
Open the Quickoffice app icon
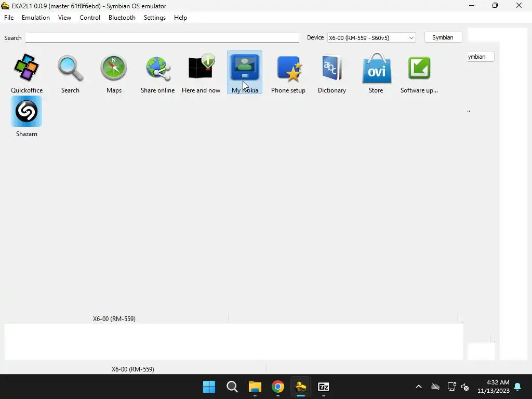[x=26, y=68]
